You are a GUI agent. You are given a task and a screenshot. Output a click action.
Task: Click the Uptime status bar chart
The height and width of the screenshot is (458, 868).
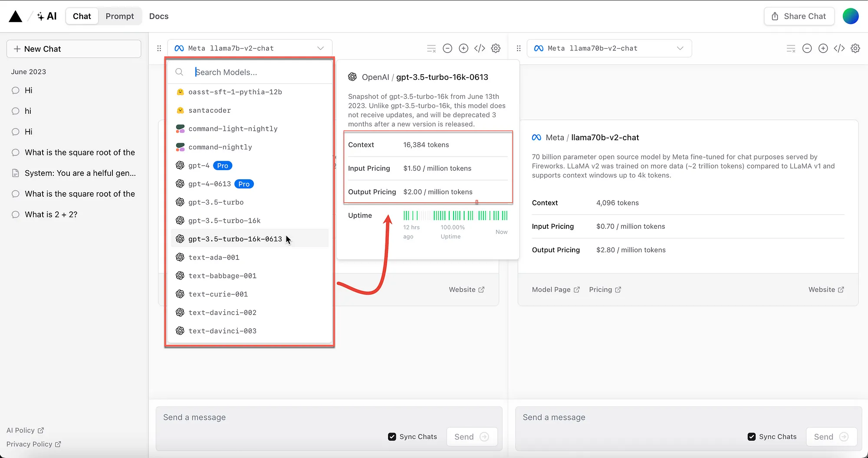point(455,215)
